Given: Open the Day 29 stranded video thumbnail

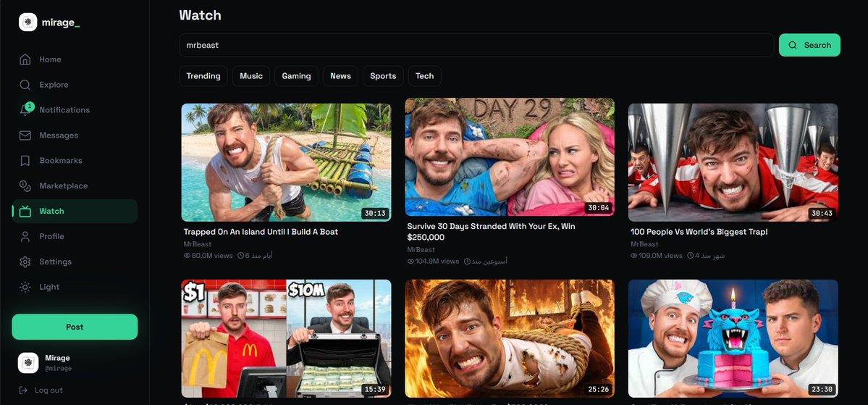Looking at the screenshot, I should (510, 156).
